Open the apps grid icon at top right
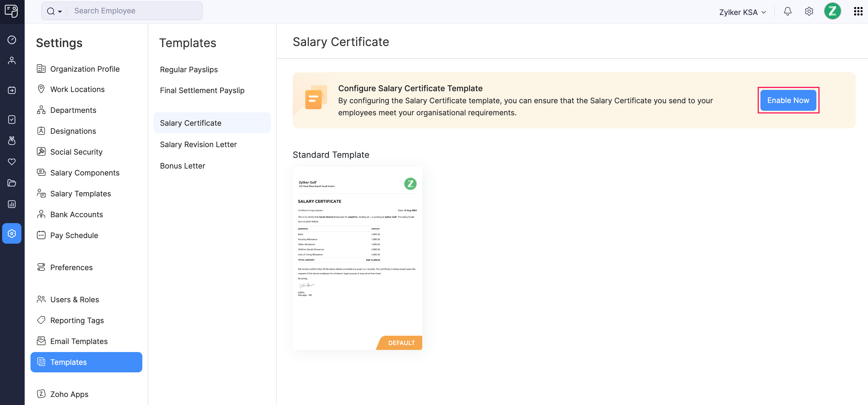868x405 pixels. click(x=858, y=11)
